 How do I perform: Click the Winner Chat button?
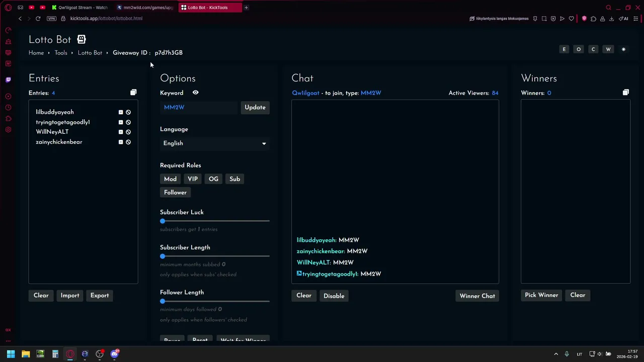point(477,296)
